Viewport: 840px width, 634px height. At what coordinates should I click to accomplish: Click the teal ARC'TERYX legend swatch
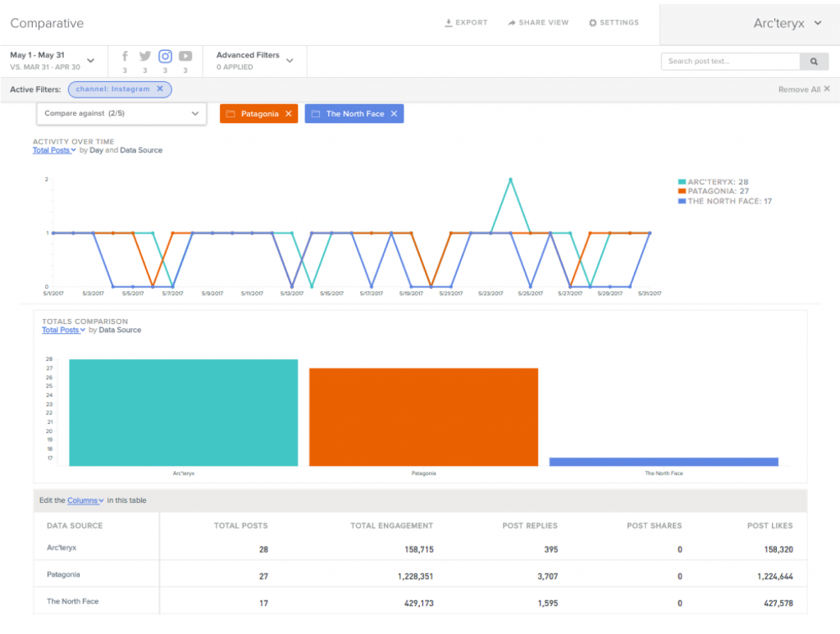click(682, 182)
